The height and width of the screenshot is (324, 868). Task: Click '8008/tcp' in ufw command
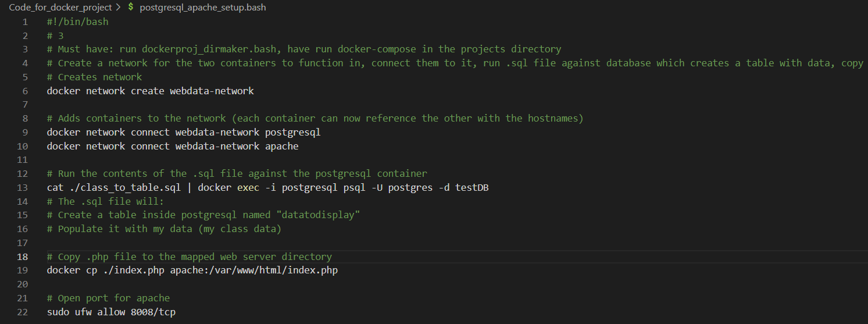click(153, 312)
